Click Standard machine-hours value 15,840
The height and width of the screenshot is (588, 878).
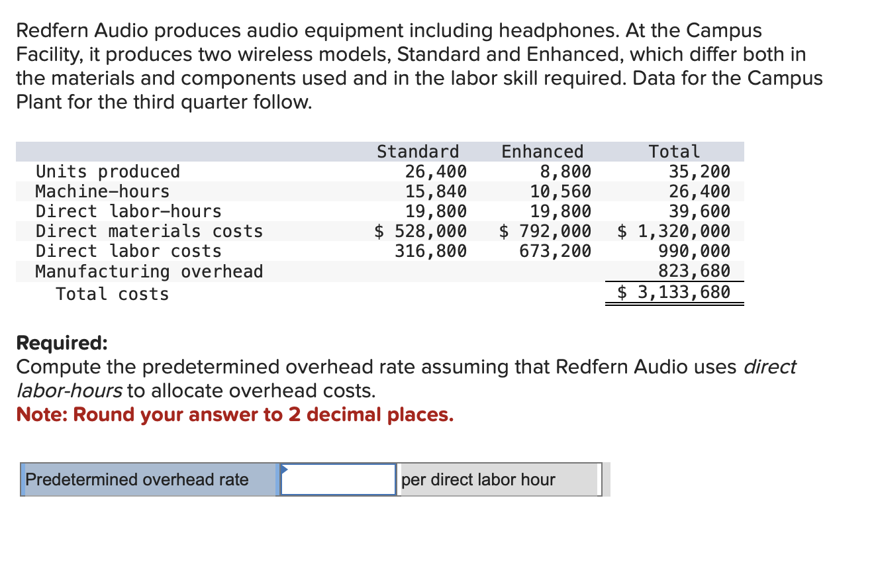[x=436, y=191]
